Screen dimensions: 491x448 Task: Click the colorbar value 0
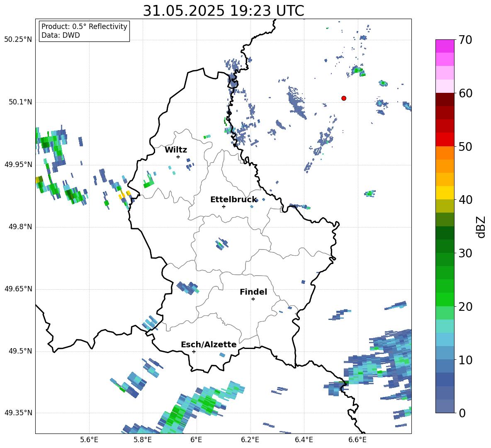pyautogui.click(x=462, y=413)
